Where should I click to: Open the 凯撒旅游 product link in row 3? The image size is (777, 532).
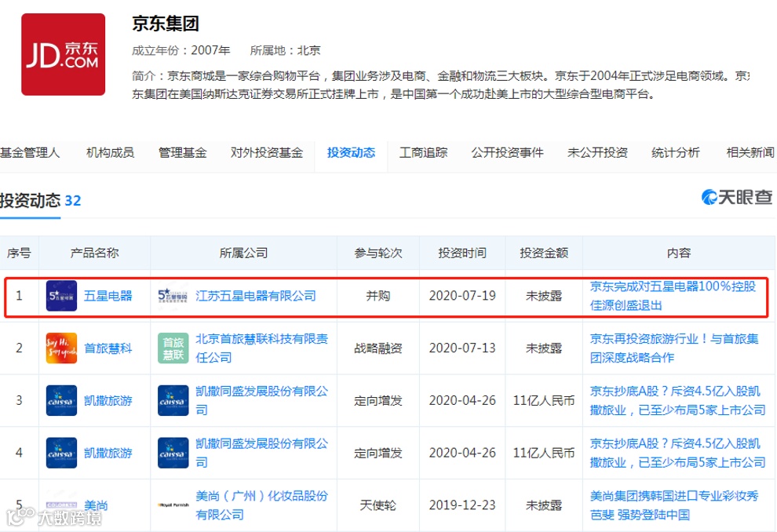[108, 400]
